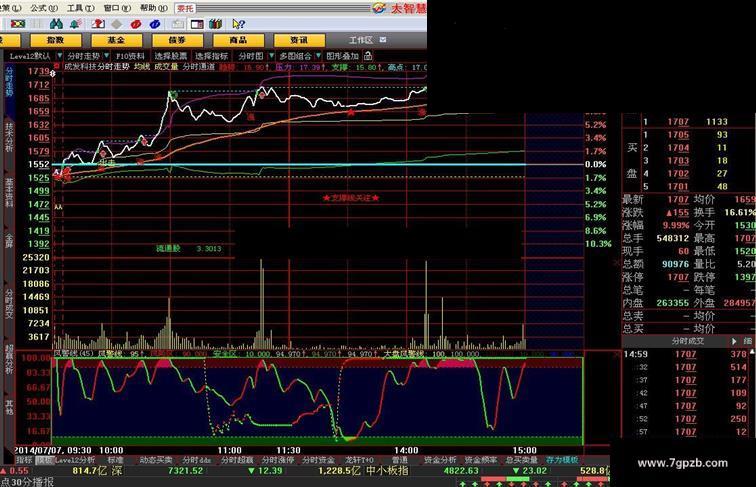Viewport: 756px width, 487px height.
Task: Click the 图形叠加 toolbar button
Action: [x=342, y=56]
